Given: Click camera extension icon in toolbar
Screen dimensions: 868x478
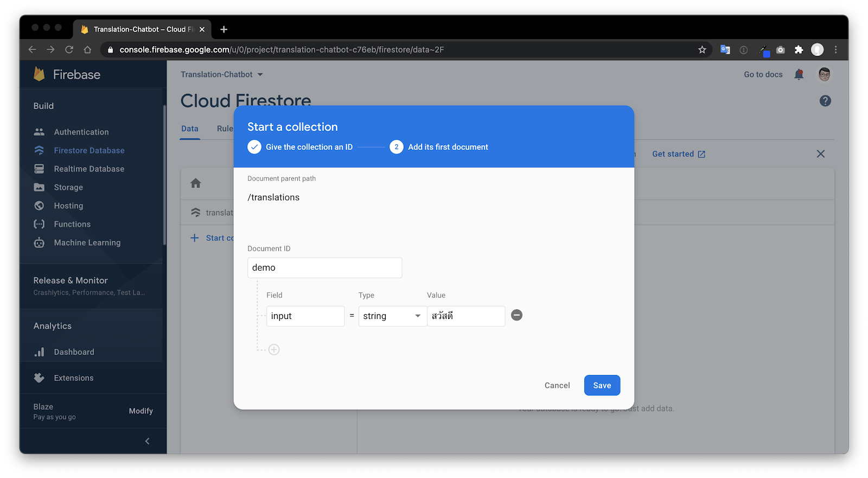Looking at the screenshot, I should [x=781, y=50].
